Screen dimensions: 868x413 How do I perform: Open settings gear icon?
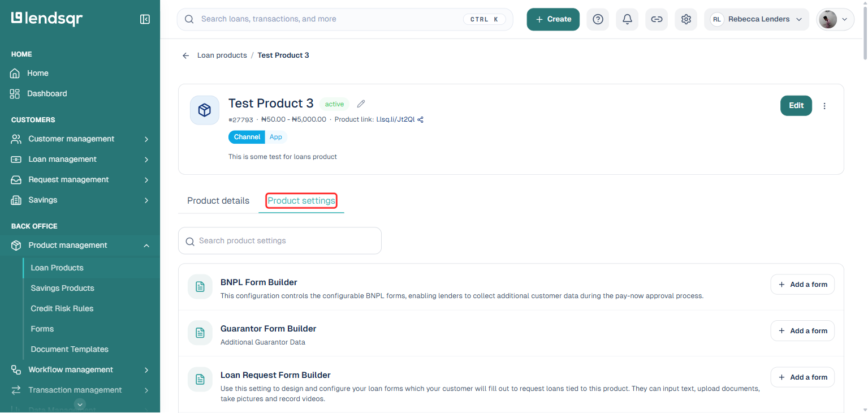click(x=686, y=19)
